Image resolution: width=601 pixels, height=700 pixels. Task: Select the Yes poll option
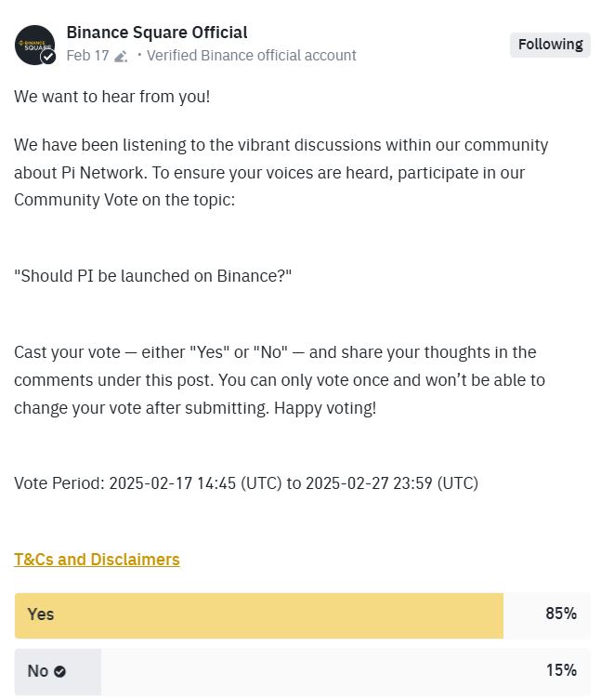[302, 615]
